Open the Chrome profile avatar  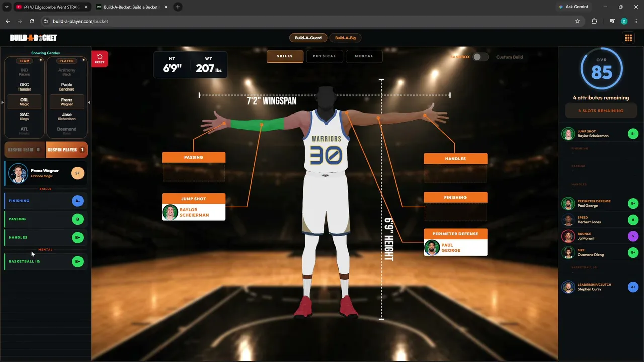coord(624,21)
